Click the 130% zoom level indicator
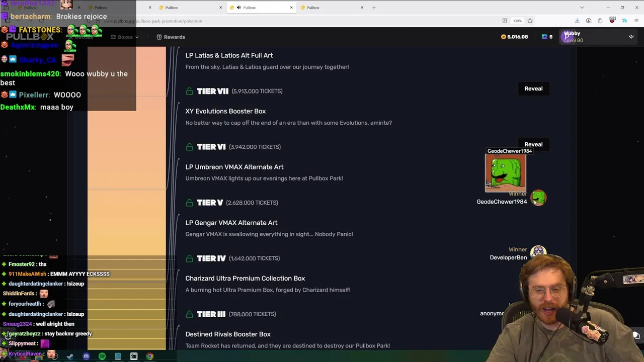 (x=517, y=21)
